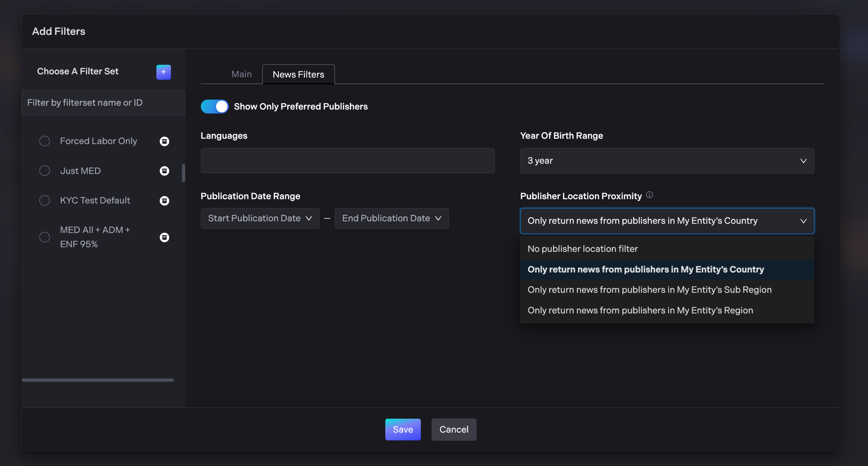Switch to the Main tab
The height and width of the screenshot is (466, 868).
pyautogui.click(x=241, y=74)
